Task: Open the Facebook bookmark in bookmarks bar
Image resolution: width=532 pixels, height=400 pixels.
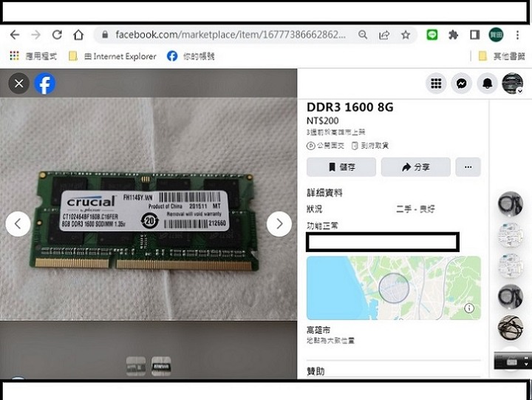Action: pos(191,56)
